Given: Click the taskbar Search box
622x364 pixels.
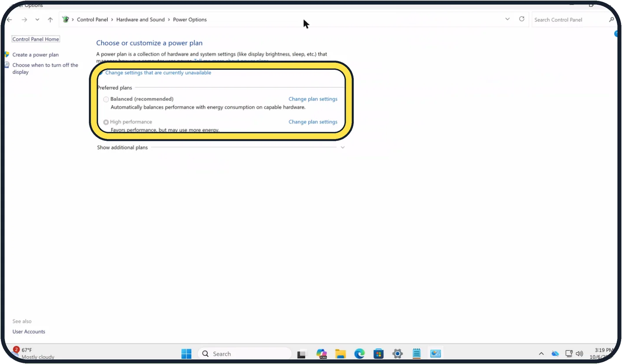Looking at the screenshot, I should (x=245, y=354).
